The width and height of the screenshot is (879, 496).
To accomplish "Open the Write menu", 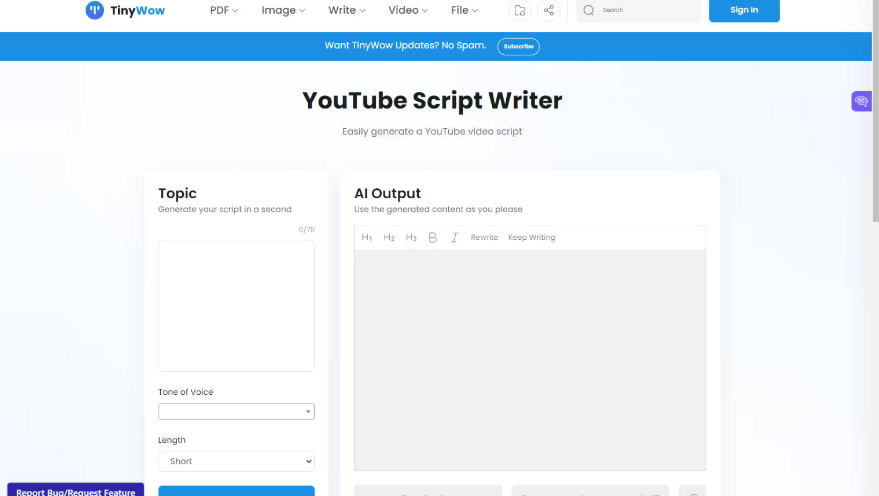I will click(346, 10).
